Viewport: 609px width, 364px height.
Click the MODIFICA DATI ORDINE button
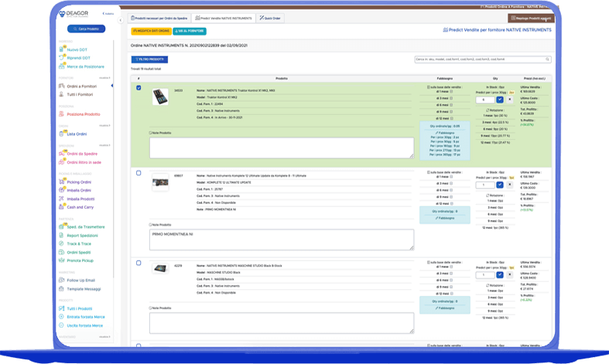pos(151,31)
